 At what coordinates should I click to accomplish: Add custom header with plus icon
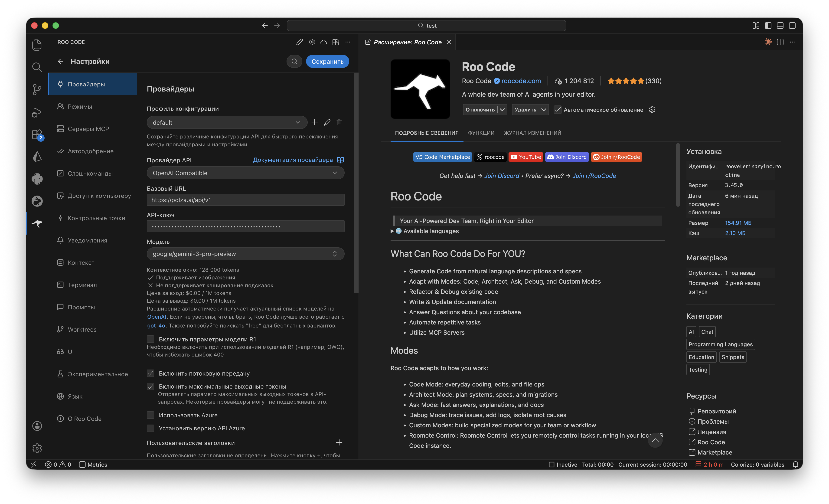coord(339,442)
